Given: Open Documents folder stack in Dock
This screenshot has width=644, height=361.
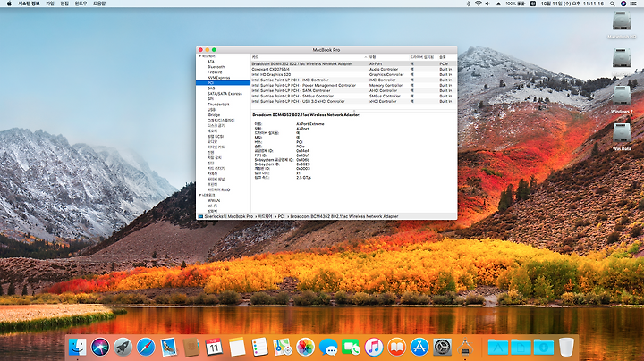Looking at the screenshot, I should point(521,347).
